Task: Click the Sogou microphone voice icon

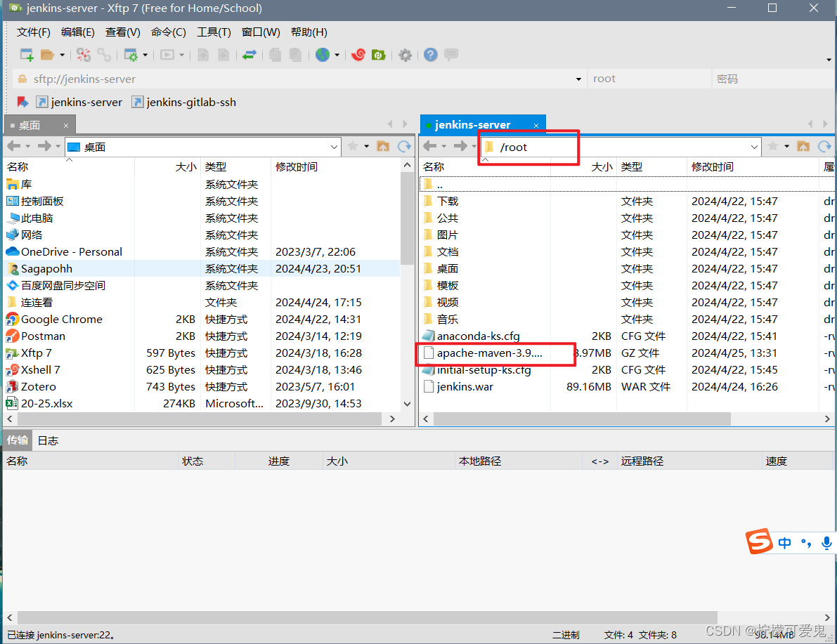Action: (826, 543)
